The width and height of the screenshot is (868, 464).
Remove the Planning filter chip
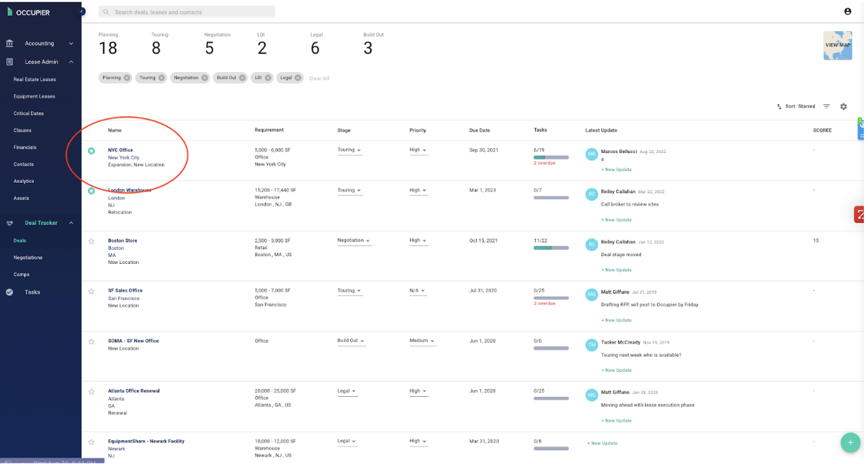[x=127, y=78]
